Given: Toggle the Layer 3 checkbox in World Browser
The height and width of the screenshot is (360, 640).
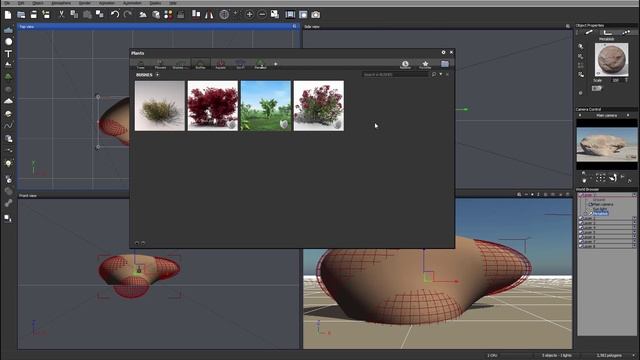Looking at the screenshot, I should pyautogui.click(x=581, y=223).
